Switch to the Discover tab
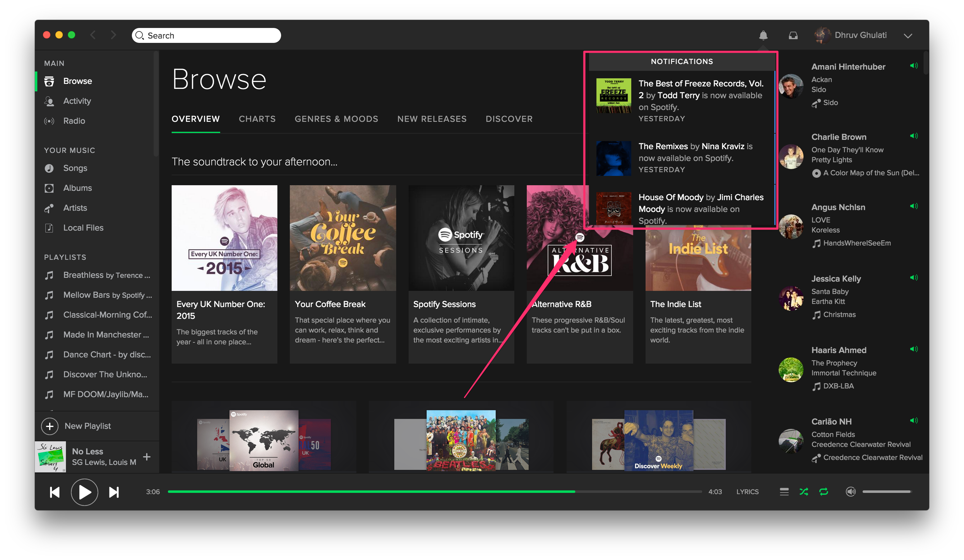Viewport: 964px width, 560px height. (x=509, y=119)
